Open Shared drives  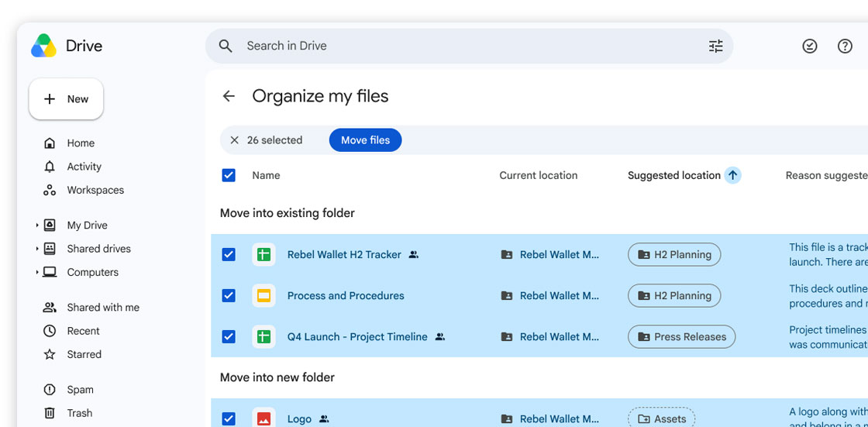pos(98,249)
